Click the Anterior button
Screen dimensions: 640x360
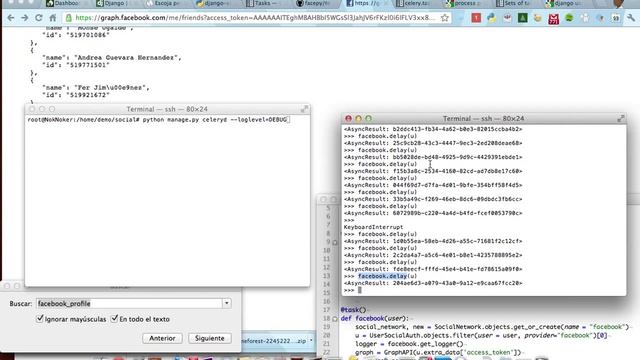pos(162,338)
